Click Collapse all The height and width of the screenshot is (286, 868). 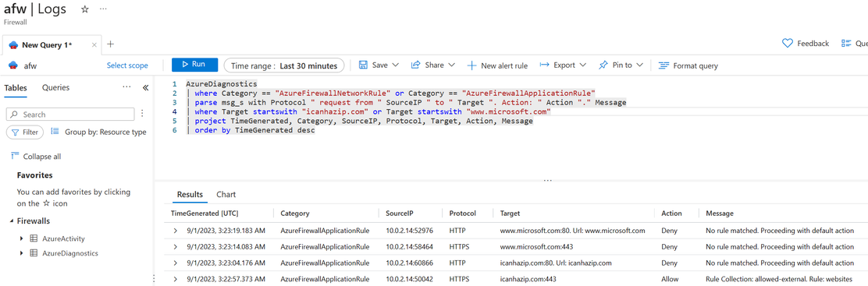pos(36,157)
